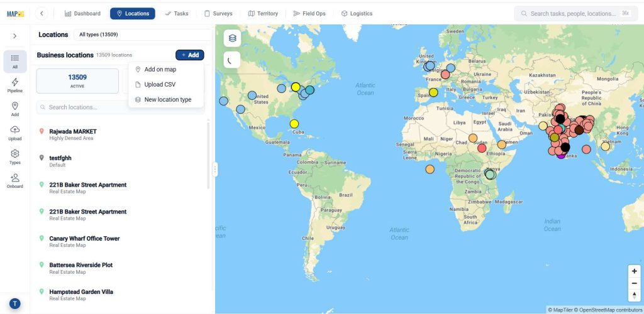Click the locations list scrollbar
This screenshot has height=314, width=644.
click(208, 155)
